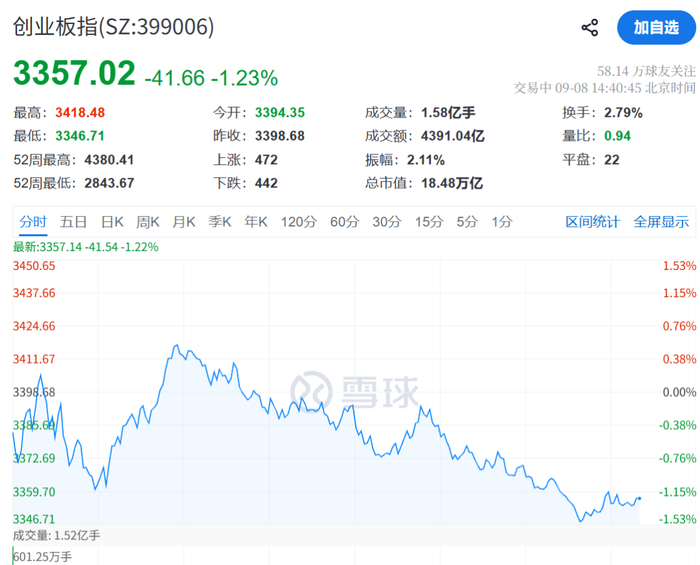Switch to the 1分 interval chart
The height and width of the screenshot is (565, 700).
(502, 221)
